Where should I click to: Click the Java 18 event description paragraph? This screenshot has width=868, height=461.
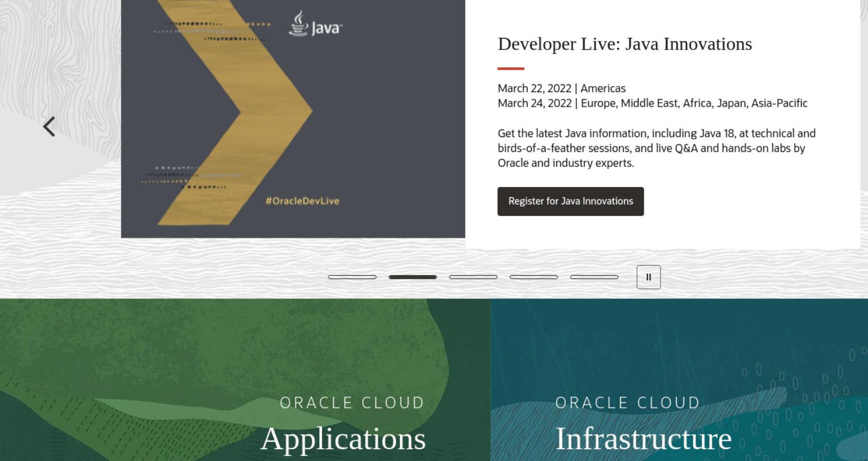(x=657, y=148)
